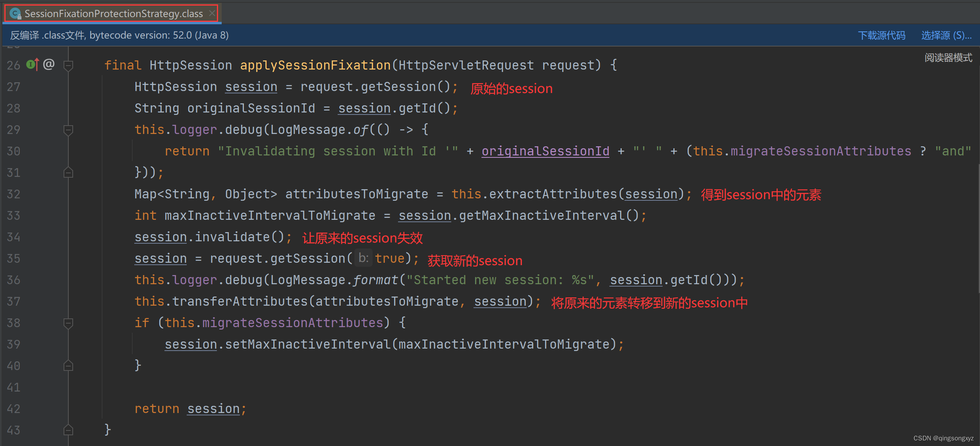Click the fold end marker on line 43
This screenshot has width=980, height=446.
[68, 430]
